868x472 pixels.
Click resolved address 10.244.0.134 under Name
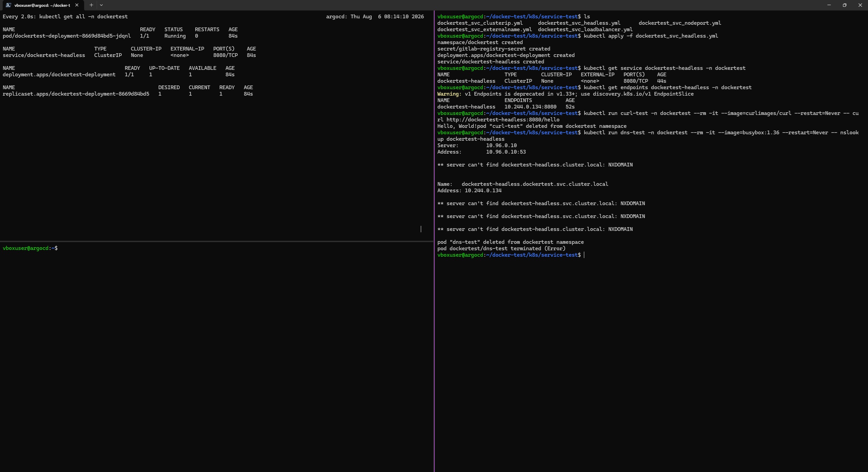pos(483,191)
